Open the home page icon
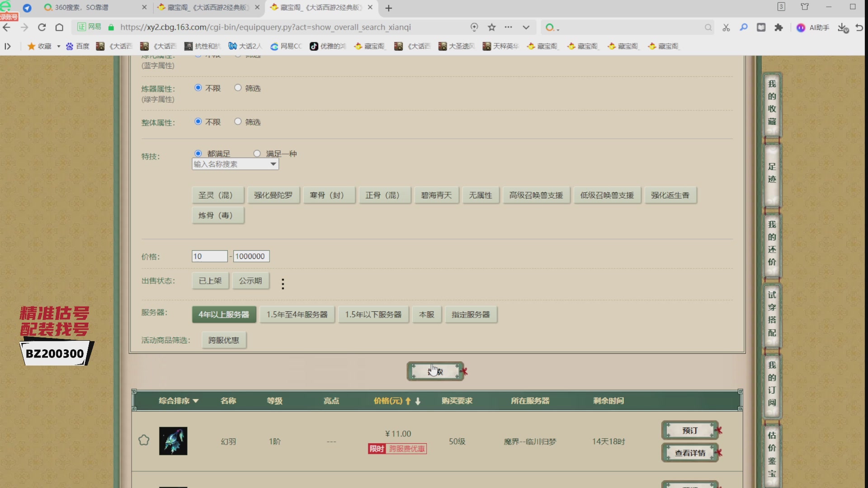This screenshot has width=868, height=488. click(59, 28)
